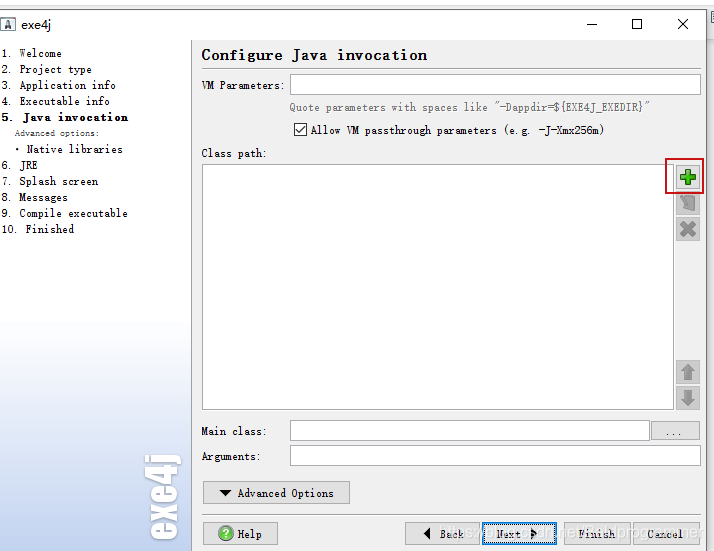Move class path entry down arrow
This screenshot has height=551, width=714.
[x=688, y=398]
